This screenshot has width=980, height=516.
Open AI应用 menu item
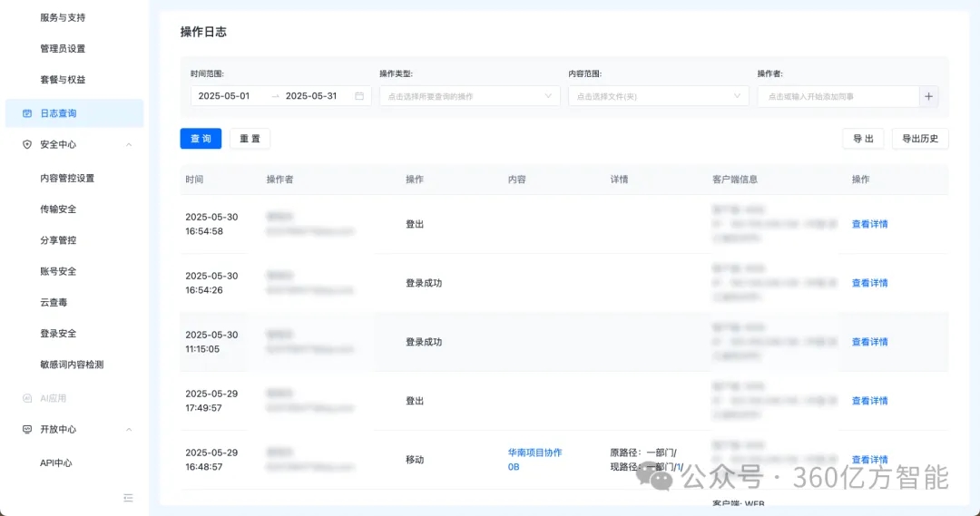click(x=54, y=398)
